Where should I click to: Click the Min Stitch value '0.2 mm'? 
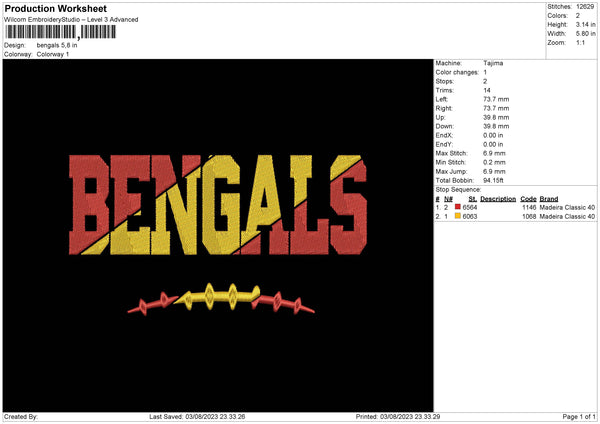coord(494,163)
